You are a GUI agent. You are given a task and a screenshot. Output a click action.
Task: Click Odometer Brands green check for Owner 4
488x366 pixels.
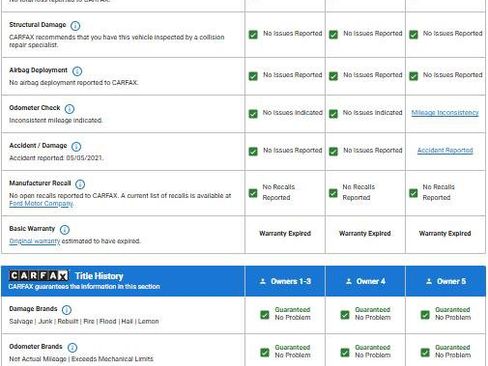[345, 352]
